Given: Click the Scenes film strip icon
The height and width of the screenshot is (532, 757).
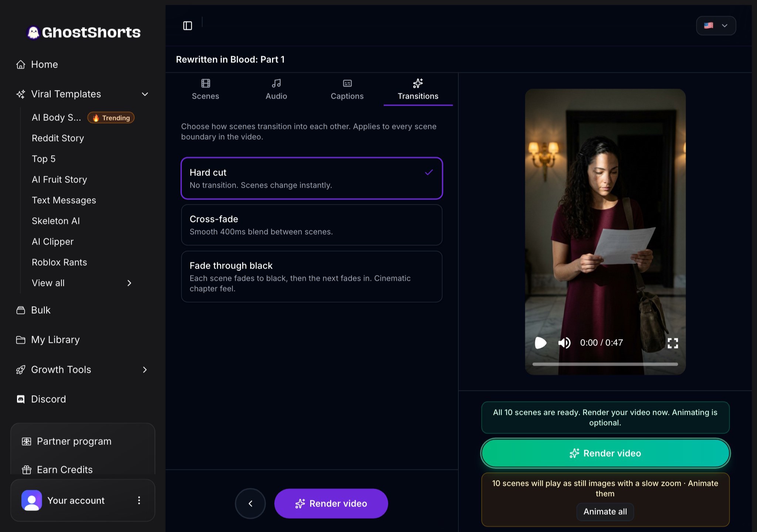Looking at the screenshot, I should tap(206, 83).
